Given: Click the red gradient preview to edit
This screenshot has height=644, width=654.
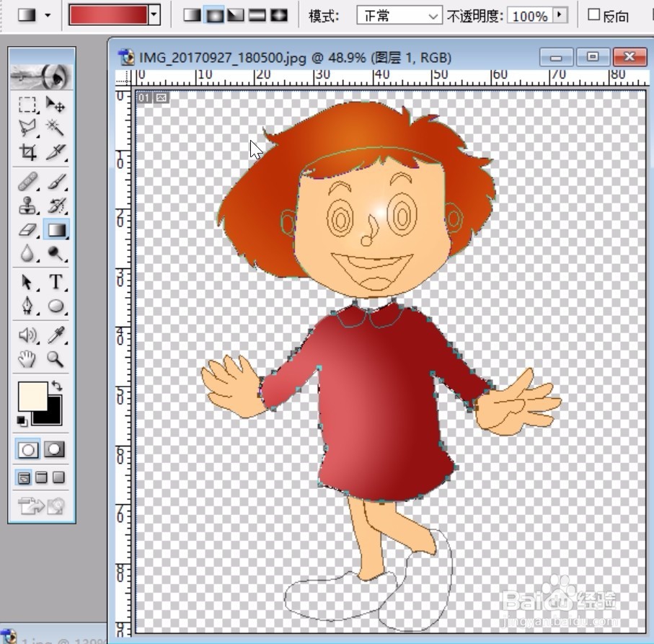Looking at the screenshot, I should click(108, 15).
